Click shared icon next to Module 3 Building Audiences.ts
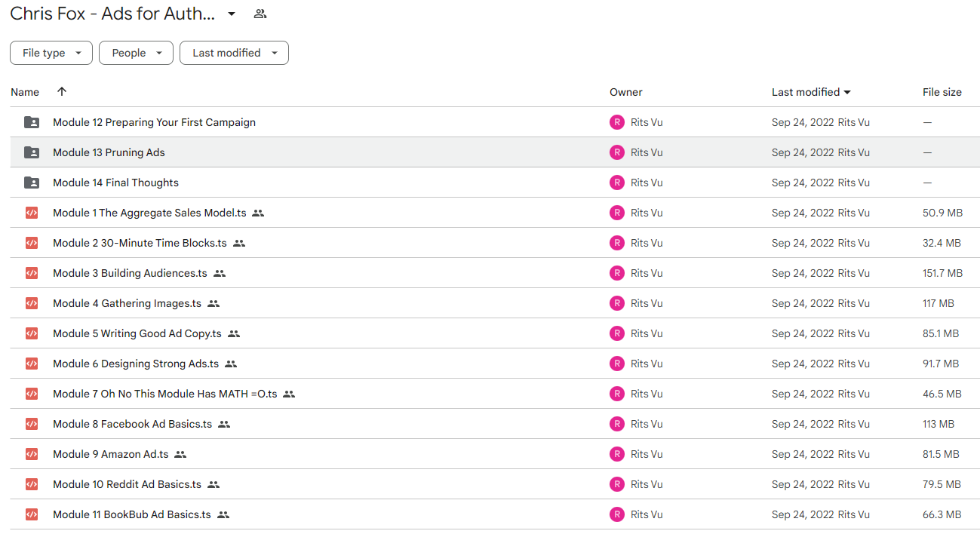 pos(220,273)
